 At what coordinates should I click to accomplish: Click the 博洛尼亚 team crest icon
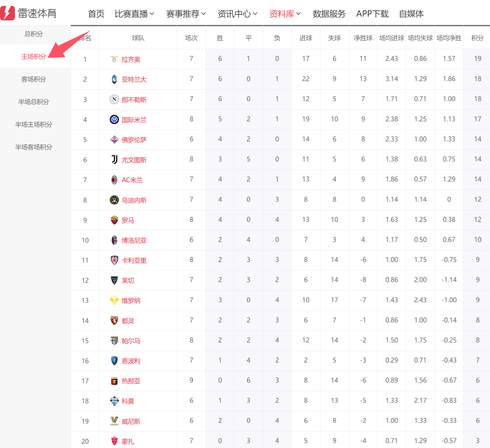coord(114,240)
